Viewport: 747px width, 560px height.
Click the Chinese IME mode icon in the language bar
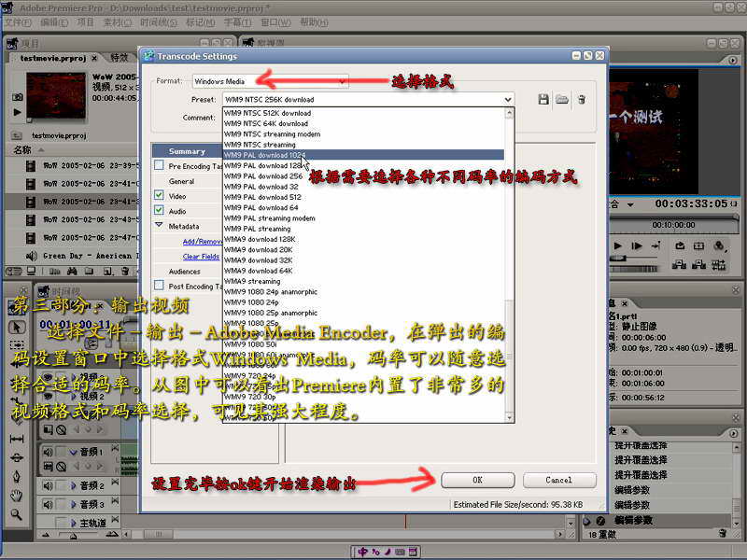[x=363, y=552]
